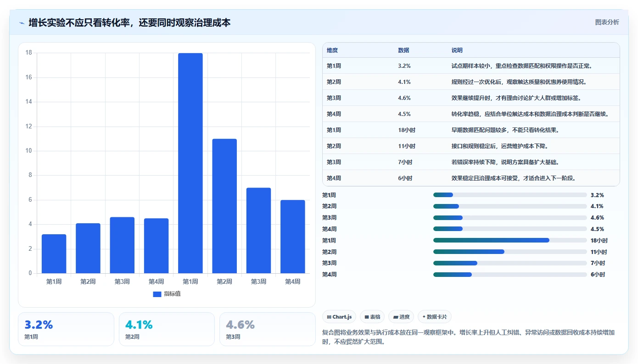Click the 4.1% cell in the table

(x=404, y=82)
